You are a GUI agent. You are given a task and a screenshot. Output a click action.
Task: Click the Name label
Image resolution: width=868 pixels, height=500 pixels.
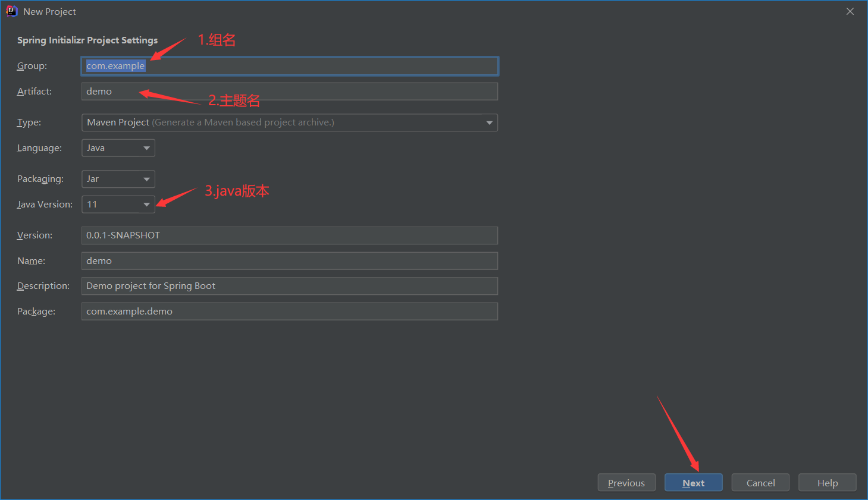click(x=31, y=261)
